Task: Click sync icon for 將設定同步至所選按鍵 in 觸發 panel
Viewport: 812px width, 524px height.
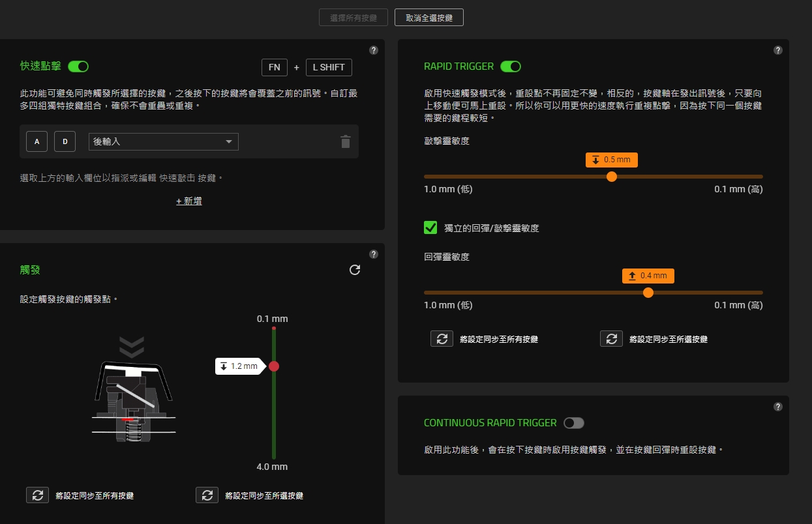Action: tap(207, 495)
